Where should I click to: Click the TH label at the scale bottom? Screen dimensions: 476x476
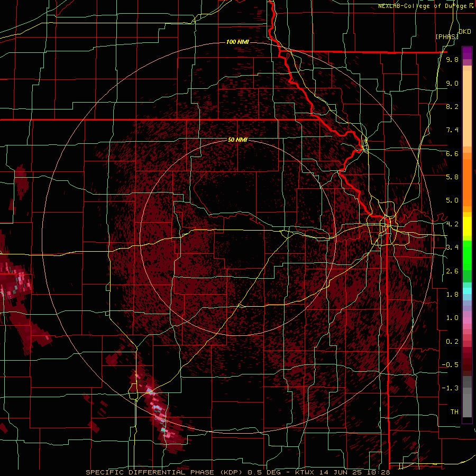tap(454, 412)
